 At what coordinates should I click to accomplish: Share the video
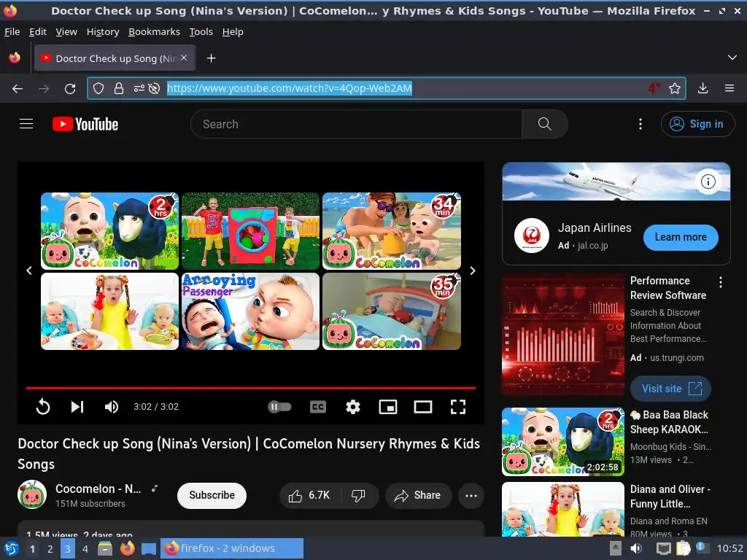pos(417,496)
